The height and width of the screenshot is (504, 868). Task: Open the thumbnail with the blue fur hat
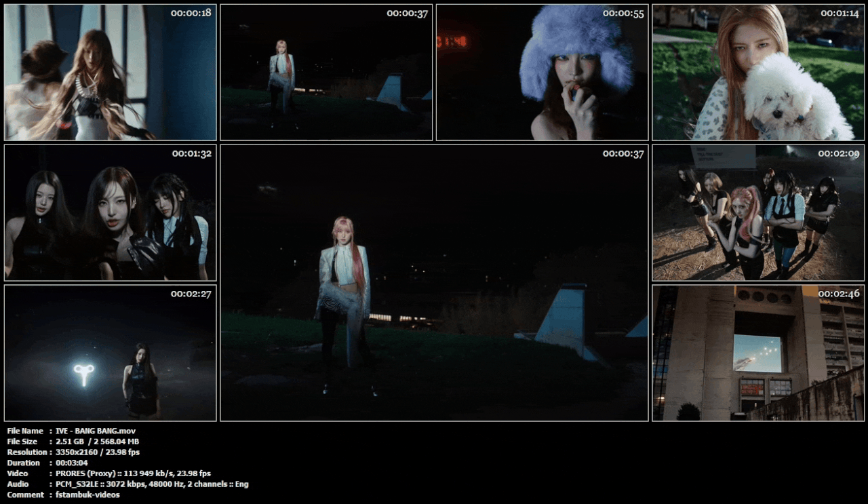point(542,73)
